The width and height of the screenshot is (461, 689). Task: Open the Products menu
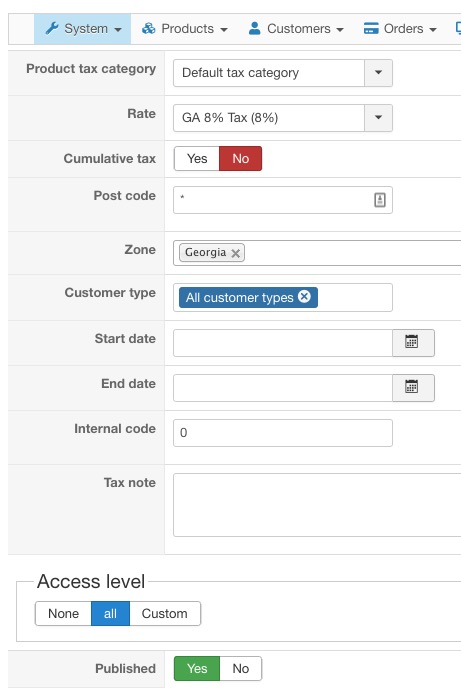[x=185, y=29]
